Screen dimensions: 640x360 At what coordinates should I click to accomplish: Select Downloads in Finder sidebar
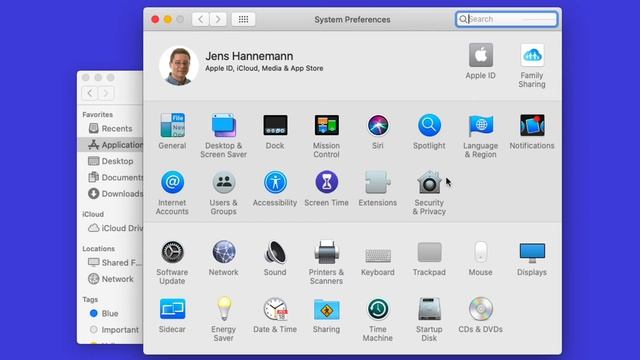(111, 194)
